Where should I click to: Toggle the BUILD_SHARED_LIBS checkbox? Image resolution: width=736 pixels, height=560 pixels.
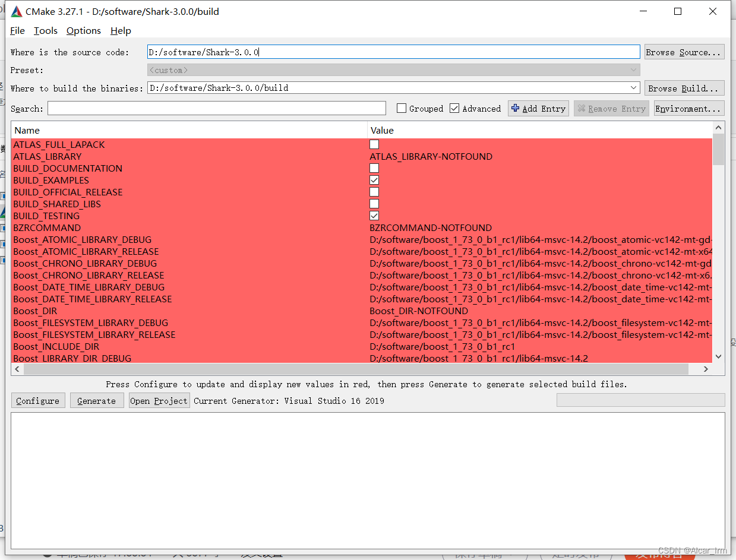click(x=374, y=204)
